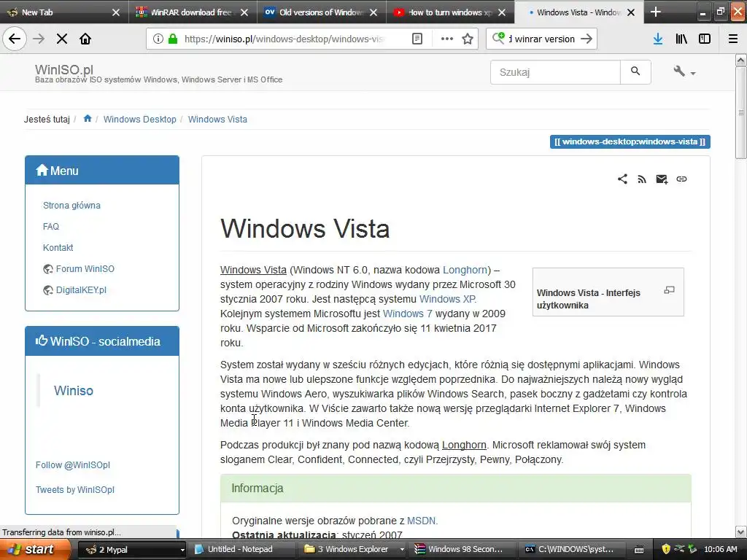
Task: Bookmark this page with the star icon
Action: coord(468,39)
